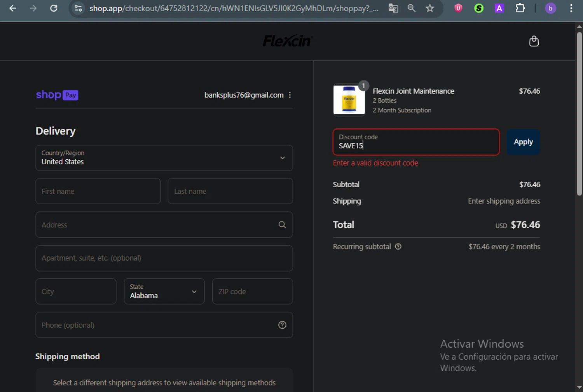Show the phone number help tooltip
583x392 pixels.
pos(282,325)
